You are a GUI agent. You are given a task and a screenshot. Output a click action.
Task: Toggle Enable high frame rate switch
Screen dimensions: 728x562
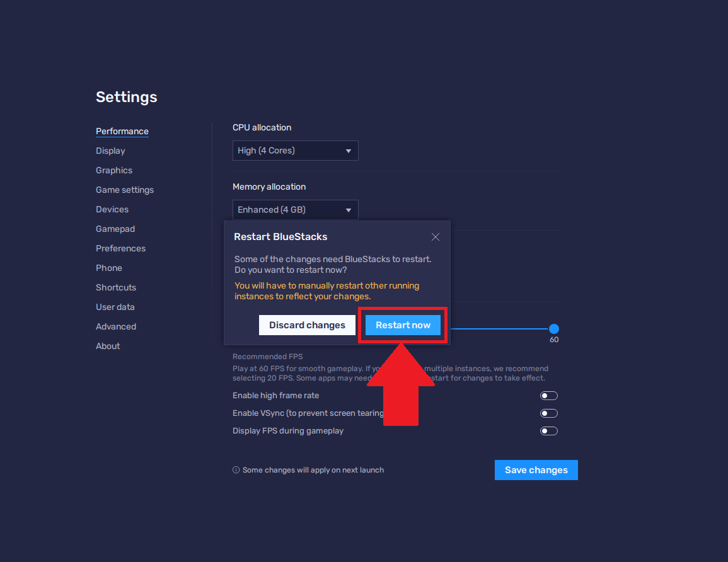coord(548,396)
